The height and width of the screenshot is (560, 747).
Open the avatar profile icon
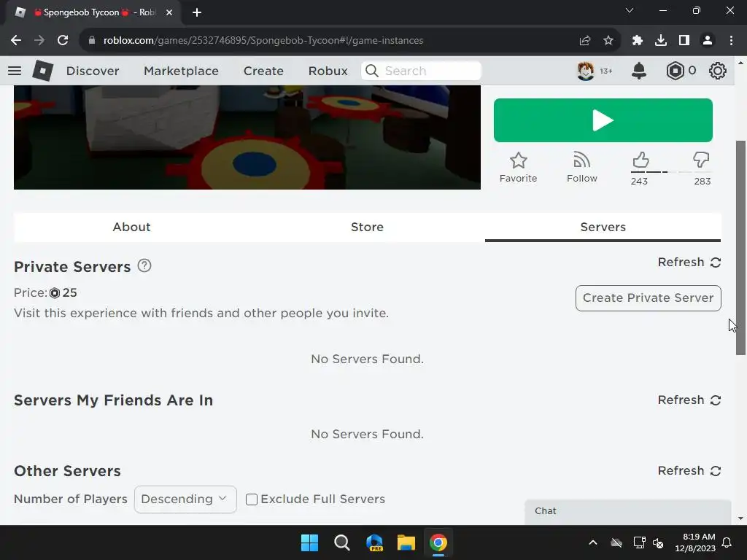[x=586, y=71]
